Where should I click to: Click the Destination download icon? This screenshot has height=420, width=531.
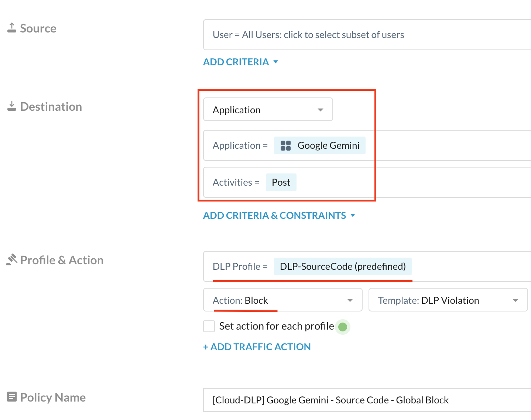pyautogui.click(x=12, y=106)
